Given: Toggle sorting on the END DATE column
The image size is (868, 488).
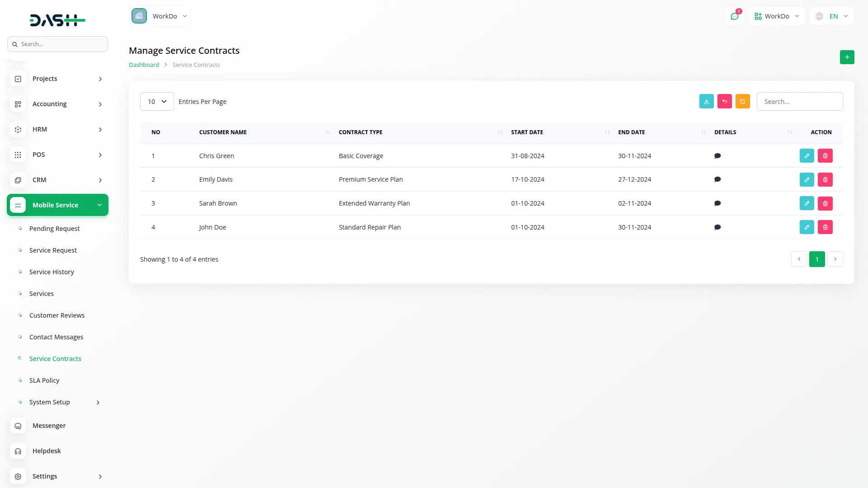Looking at the screenshot, I should coord(703,132).
